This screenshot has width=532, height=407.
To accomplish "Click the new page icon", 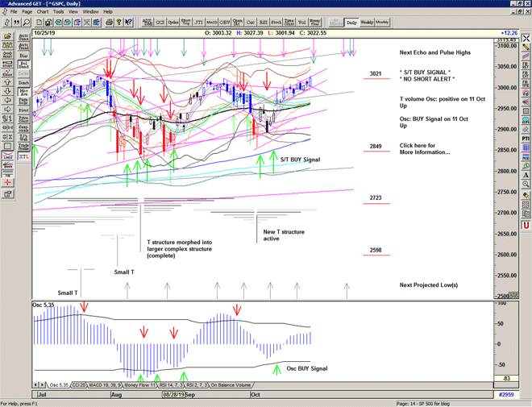I will pos(39,23).
